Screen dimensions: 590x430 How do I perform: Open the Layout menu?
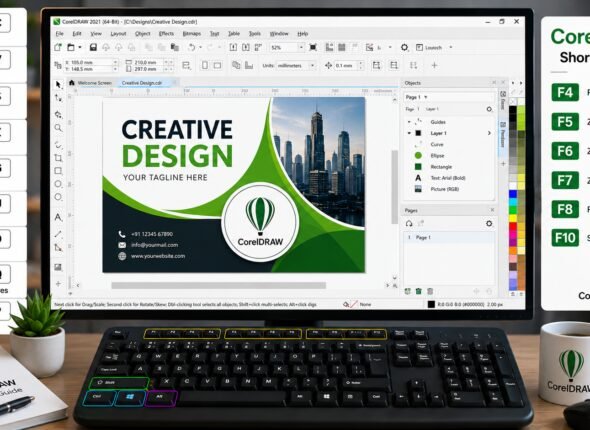118,33
